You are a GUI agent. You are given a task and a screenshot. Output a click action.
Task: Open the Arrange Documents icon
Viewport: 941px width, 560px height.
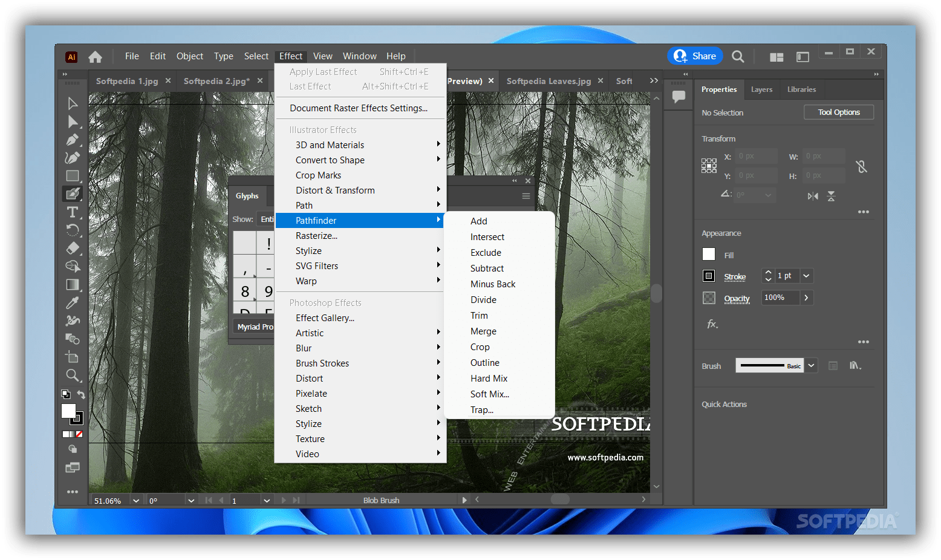(x=777, y=57)
